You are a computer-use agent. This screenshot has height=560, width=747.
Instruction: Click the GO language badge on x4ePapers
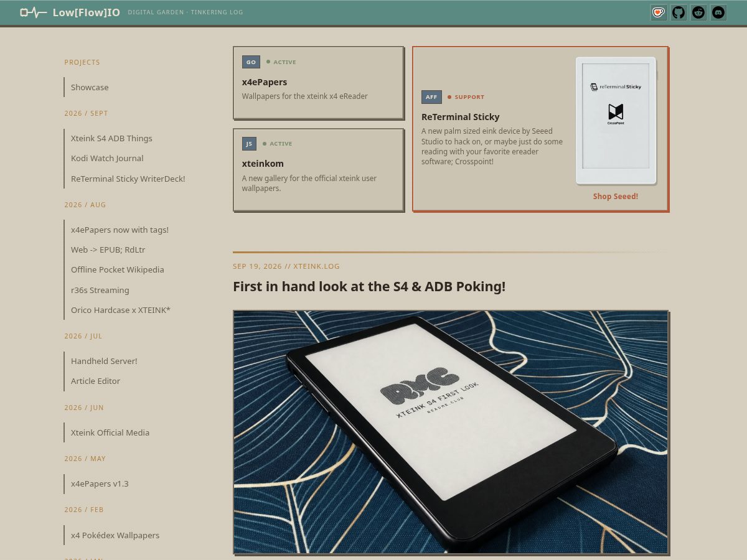coord(251,62)
